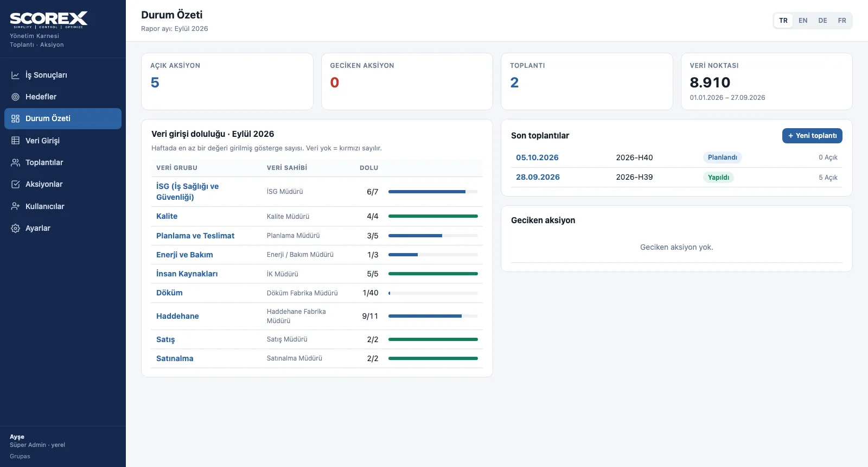
Task: Click the İş Sonuçları chart icon
Action: pyautogui.click(x=16, y=75)
